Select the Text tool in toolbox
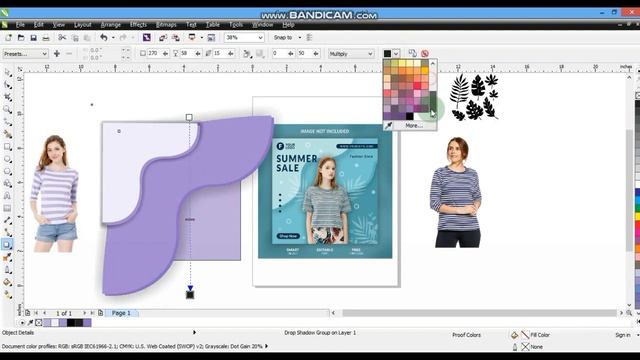Viewport: 640px width, 360px height. [7, 196]
